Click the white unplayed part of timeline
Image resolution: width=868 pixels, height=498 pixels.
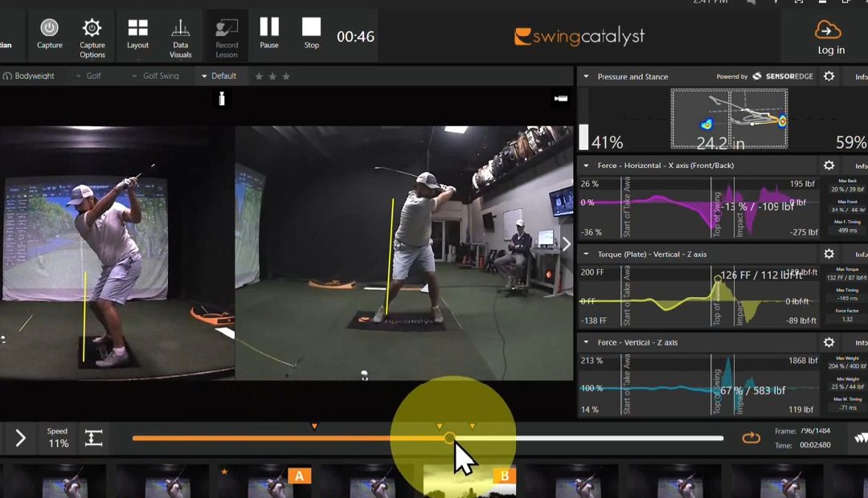pos(589,439)
